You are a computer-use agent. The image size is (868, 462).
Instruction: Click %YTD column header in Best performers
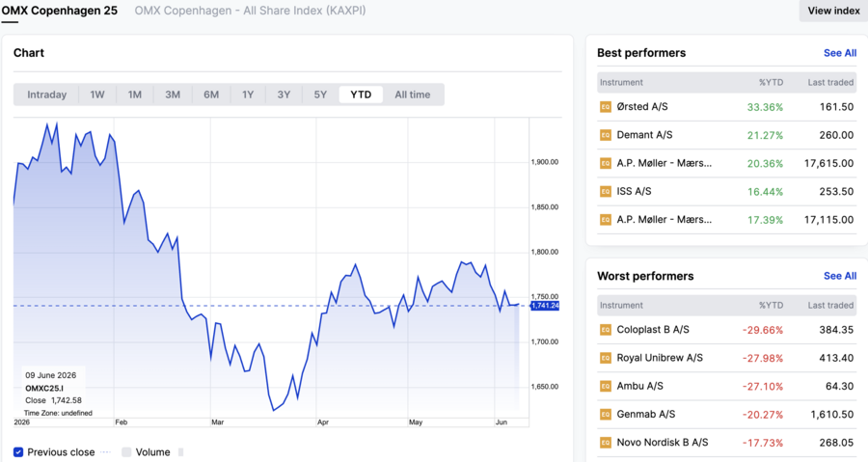(771, 82)
